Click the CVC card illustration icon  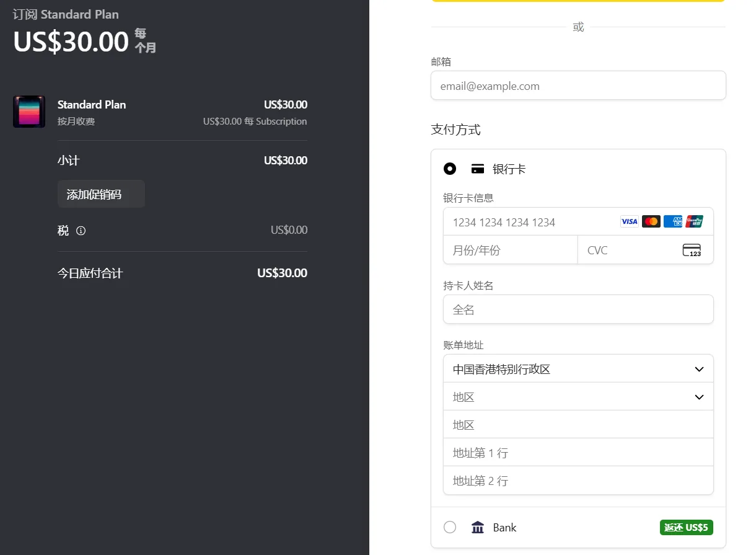click(692, 250)
